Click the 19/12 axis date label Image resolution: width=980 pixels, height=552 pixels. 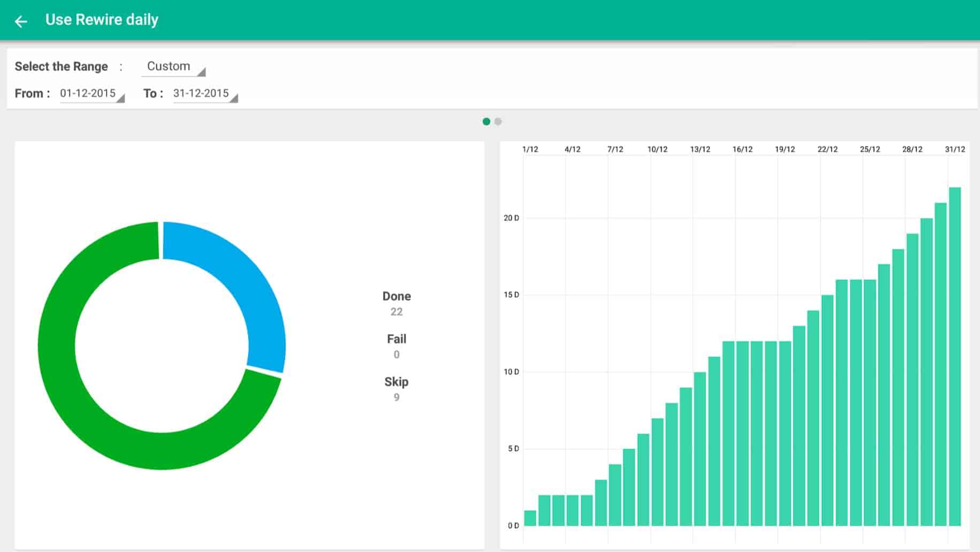785,149
